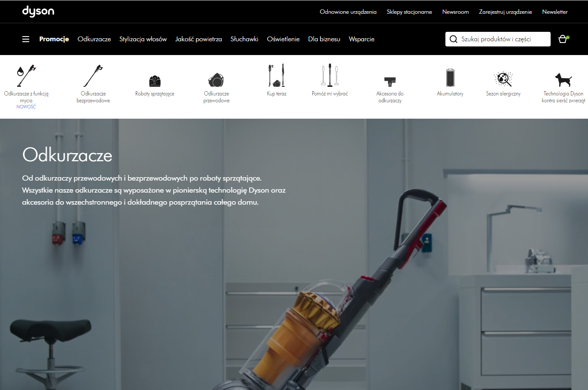
Task: Open the Odkurzacze menu item
Action: [x=94, y=39]
